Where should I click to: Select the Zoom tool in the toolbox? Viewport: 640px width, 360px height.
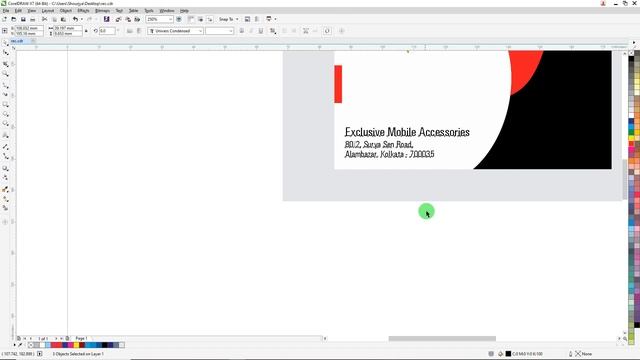[5, 74]
